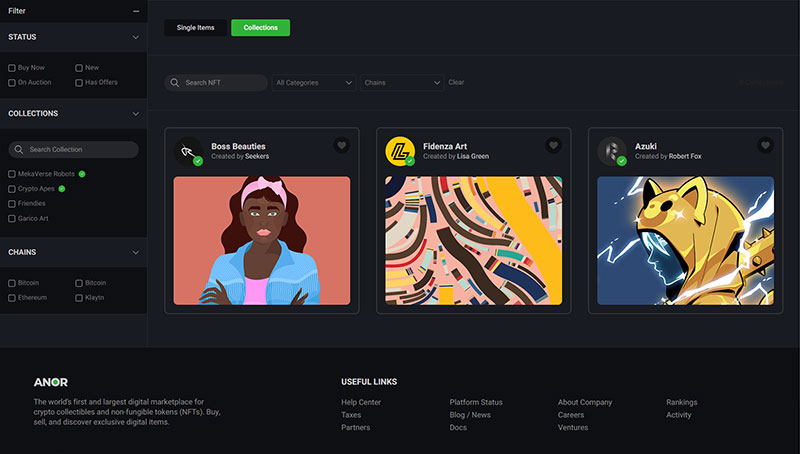
Task: Enable the Friendies collection filter
Action: point(12,204)
